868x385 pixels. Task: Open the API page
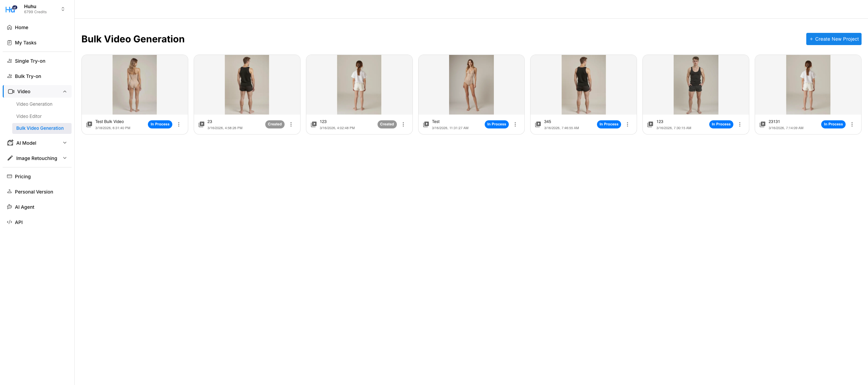(x=37, y=222)
